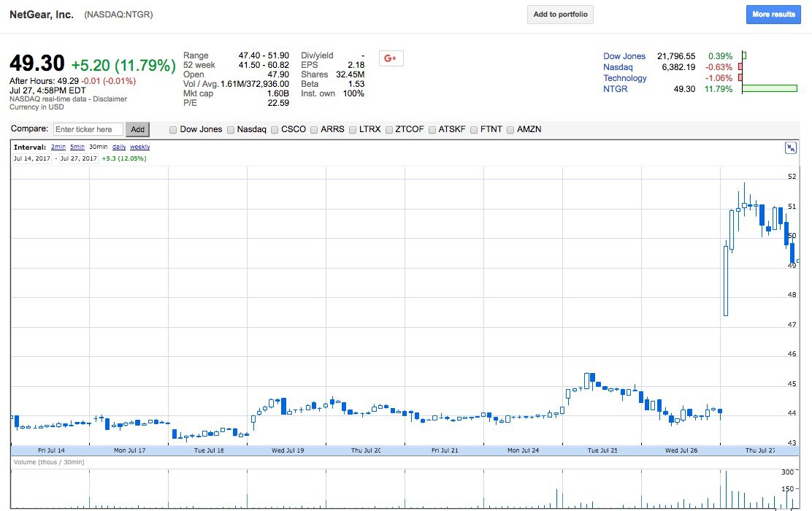
Task: Select the 30min interval label
Action: [x=99, y=147]
